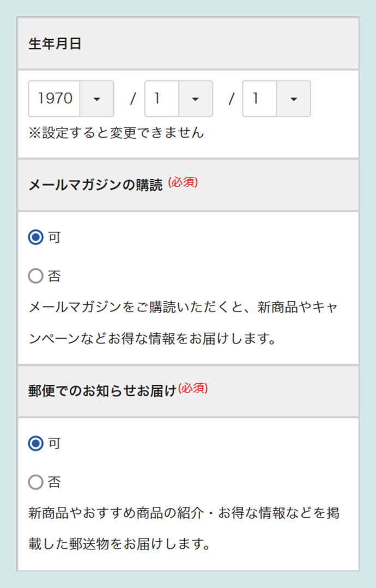This screenshot has width=376, height=588.
Task: Click the birth day dropdown arrow
Action: pyautogui.click(x=293, y=99)
